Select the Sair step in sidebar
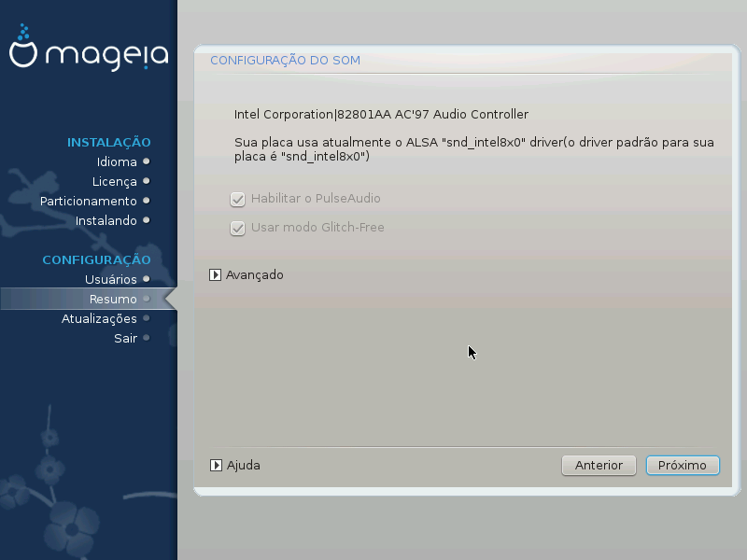Image resolution: width=747 pixels, height=560 pixels. pyautogui.click(x=125, y=338)
